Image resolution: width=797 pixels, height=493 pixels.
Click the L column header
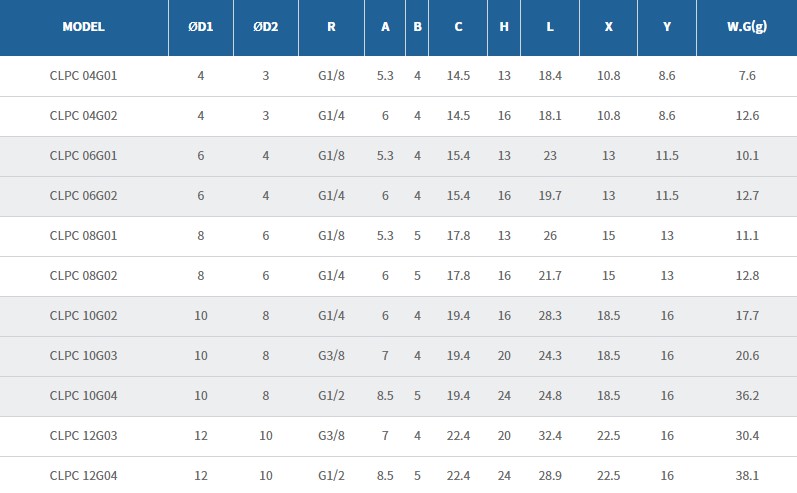pos(550,27)
